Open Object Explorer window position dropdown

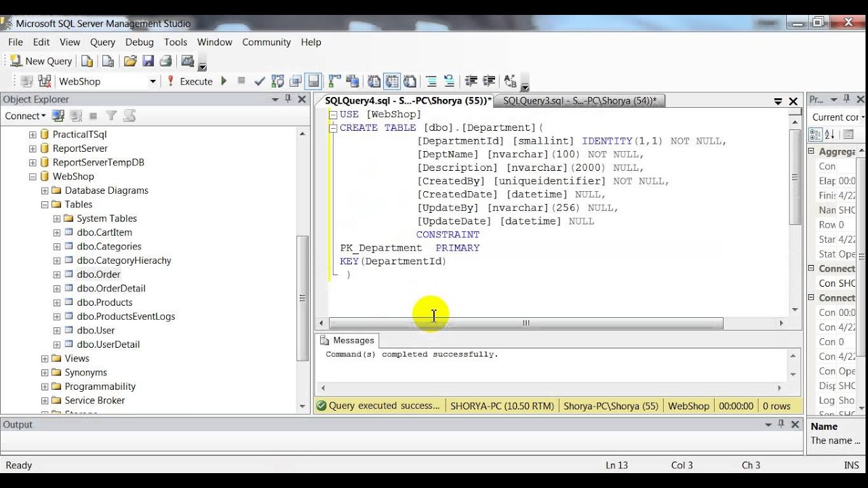pyautogui.click(x=275, y=100)
